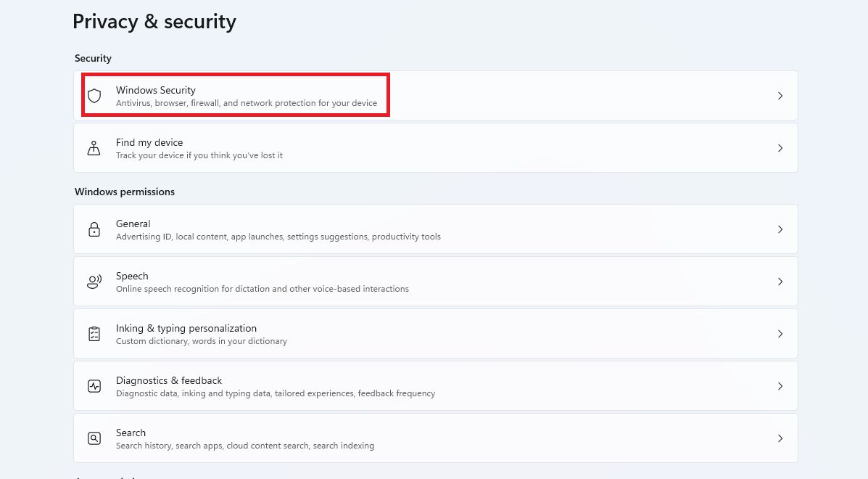Expand Find my device using its chevron
This screenshot has width=868, height=479.
[780, 148]
